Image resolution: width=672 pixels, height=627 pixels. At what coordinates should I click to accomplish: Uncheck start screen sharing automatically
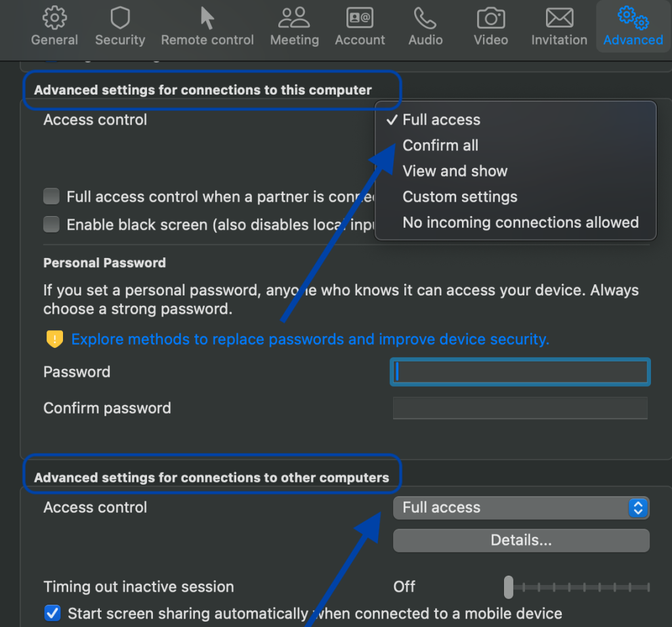click(x=52, y=613)
